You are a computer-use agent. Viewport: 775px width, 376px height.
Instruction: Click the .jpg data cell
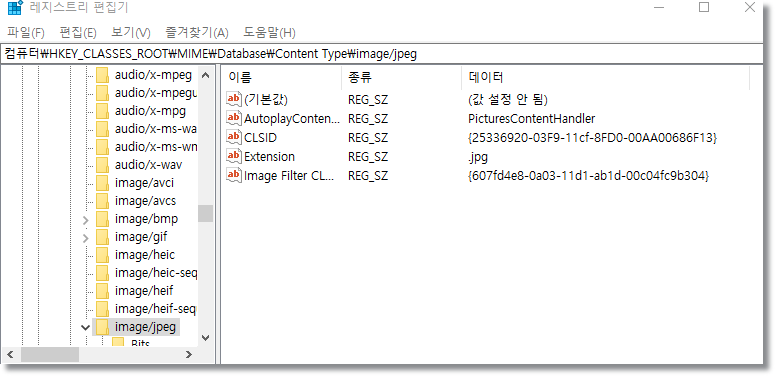(x=478, y=157)
